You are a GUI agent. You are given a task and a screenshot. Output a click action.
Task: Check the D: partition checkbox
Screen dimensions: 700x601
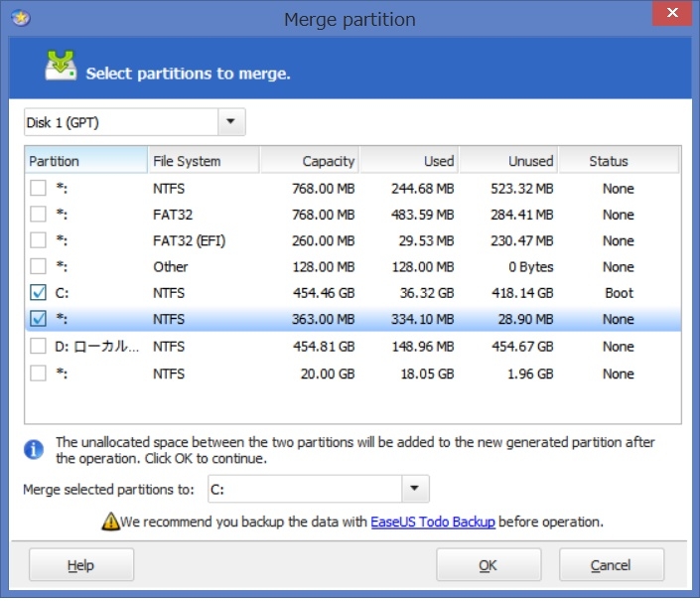point(38,346)
